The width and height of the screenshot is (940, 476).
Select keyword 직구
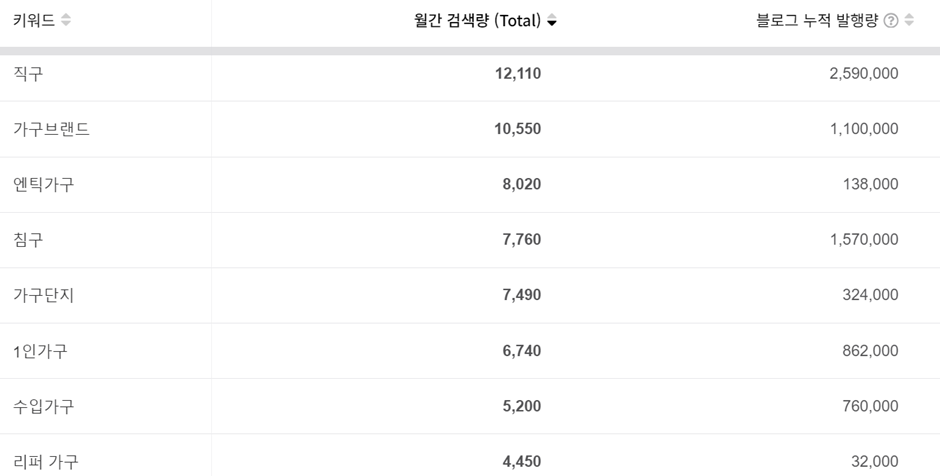28,74
